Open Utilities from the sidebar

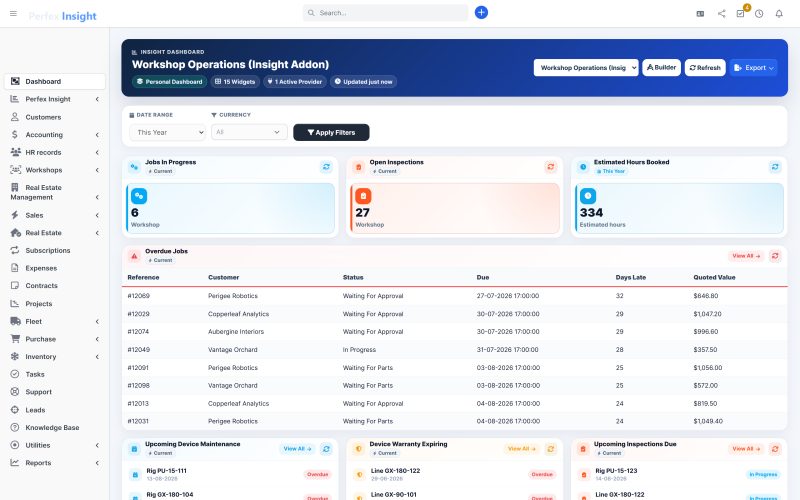[x=54, y=445]
